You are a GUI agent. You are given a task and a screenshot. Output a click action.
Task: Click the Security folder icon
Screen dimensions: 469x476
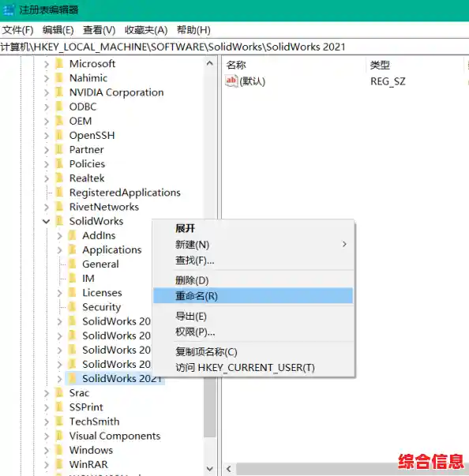click(x=73, y=307)
